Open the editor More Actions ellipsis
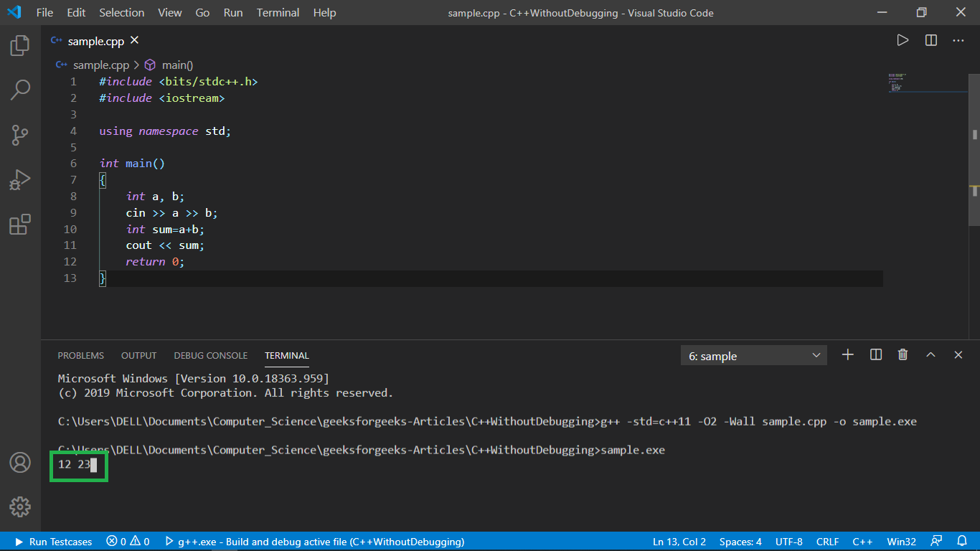 pyautogui.click(x=958, y=40)
